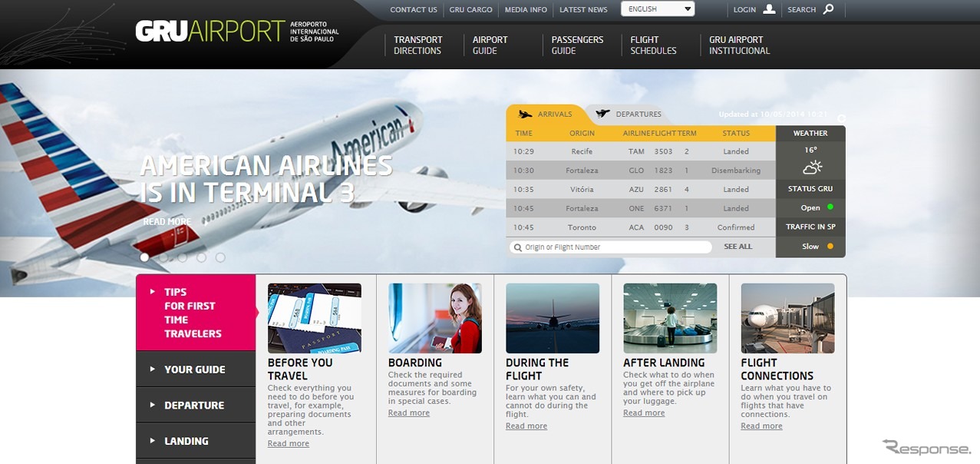Click the Login link

point(744,10)
